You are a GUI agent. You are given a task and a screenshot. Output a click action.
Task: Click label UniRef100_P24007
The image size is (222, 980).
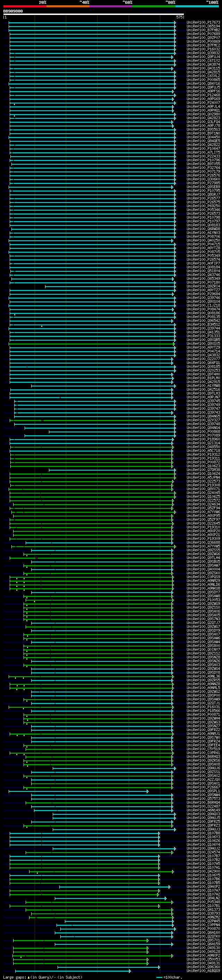click(x=203, y=102)
